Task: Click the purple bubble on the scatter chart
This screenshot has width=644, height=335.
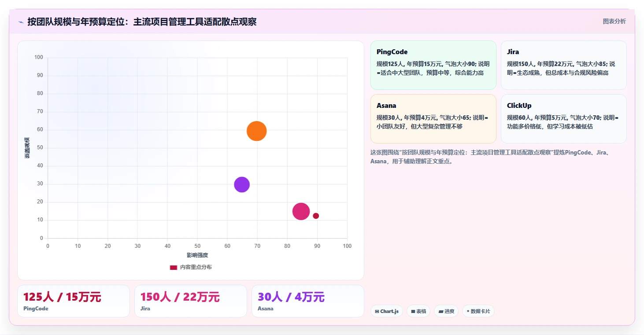Action: [x=241, y=184]
